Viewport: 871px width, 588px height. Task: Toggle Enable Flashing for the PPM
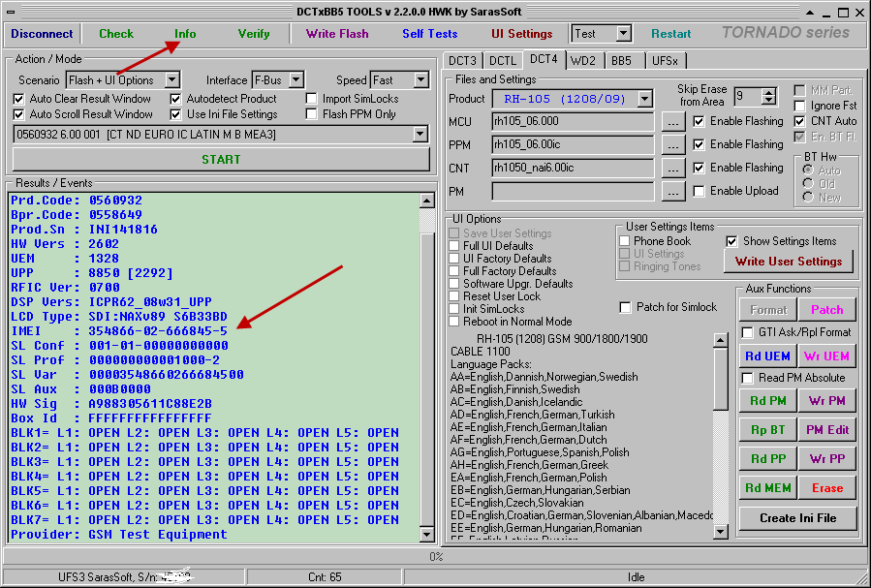(x=700, y=145)
